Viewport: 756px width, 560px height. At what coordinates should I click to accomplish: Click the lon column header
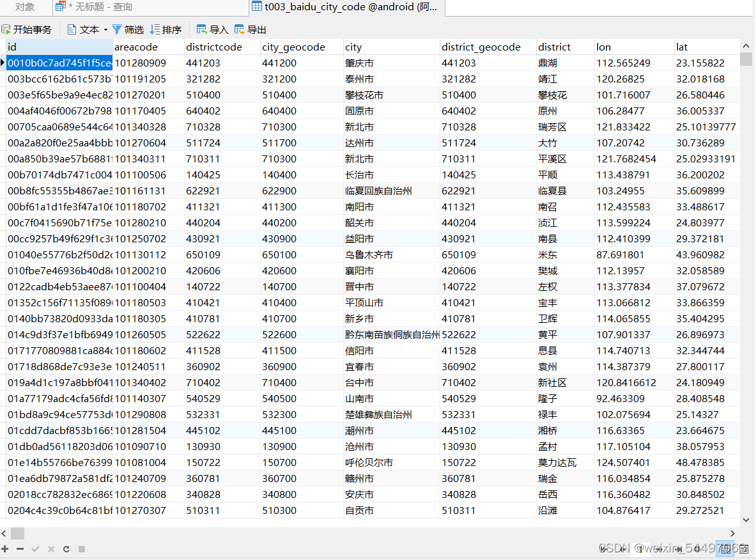[635, 47]
